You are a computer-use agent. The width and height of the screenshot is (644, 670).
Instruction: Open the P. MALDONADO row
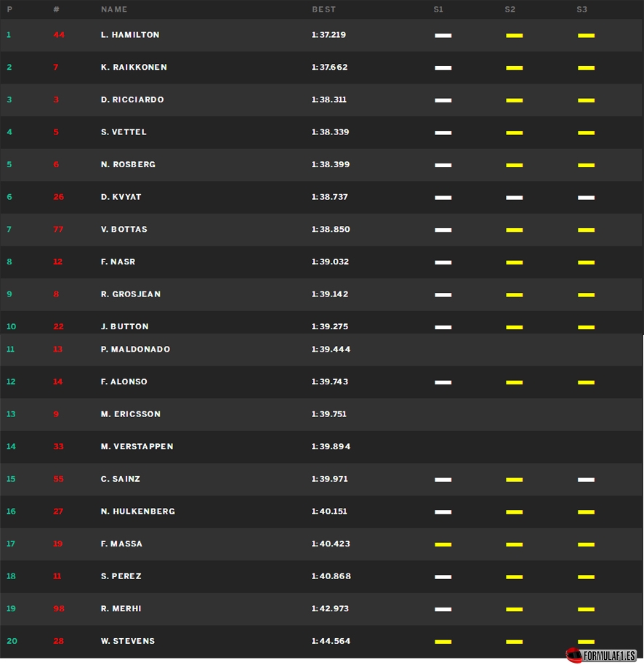321,350
